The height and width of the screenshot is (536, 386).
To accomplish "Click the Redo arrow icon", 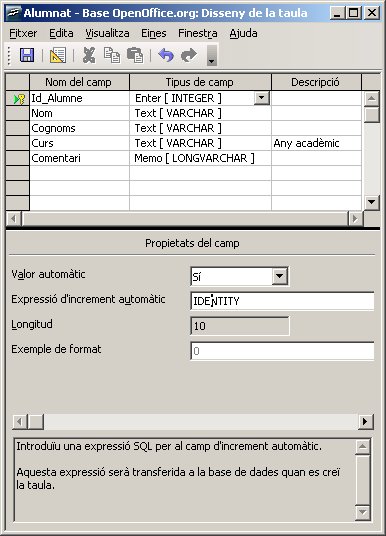I will click(x=189, y=55).
